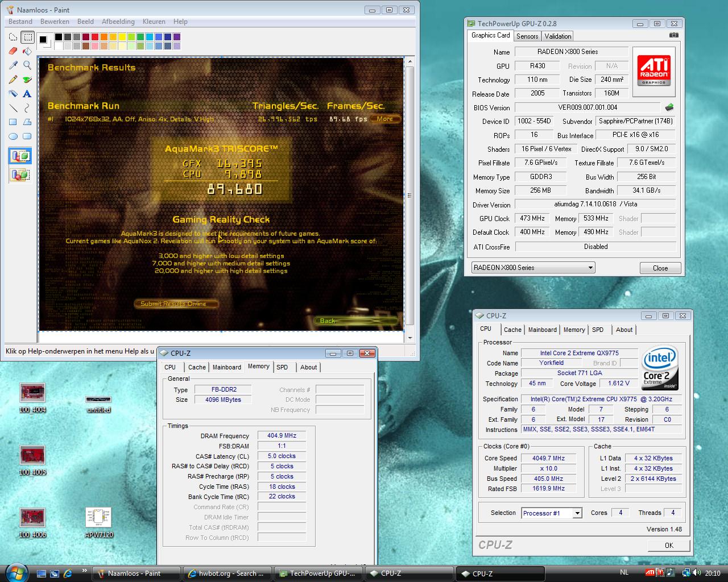This screenshot has height=582, width=728.
Task: Choose the Fill With Color bucket tool
Action: (x=27, y=52)
